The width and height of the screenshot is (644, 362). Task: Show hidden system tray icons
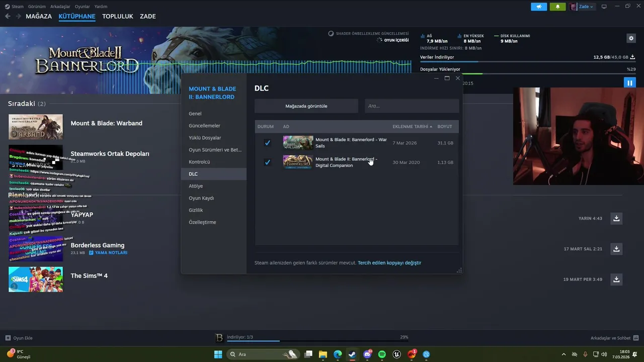click(x=563, y=354)
